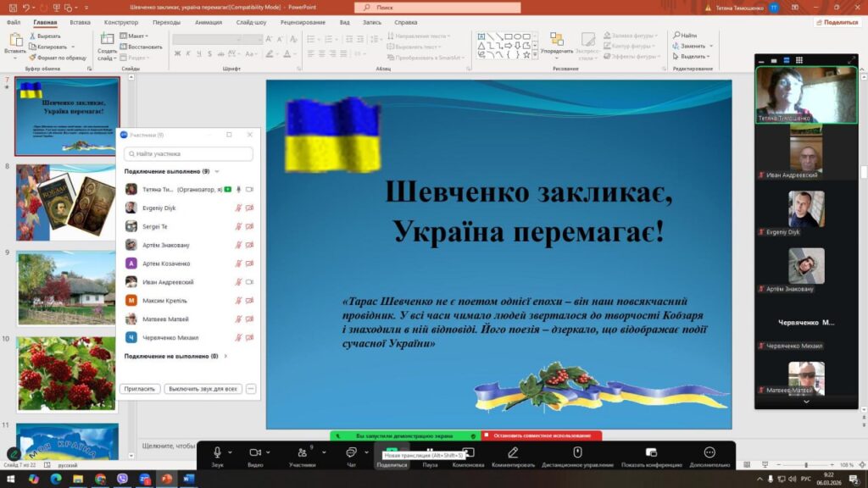Click the Найти search tool in ribbon

coord(684,36)
